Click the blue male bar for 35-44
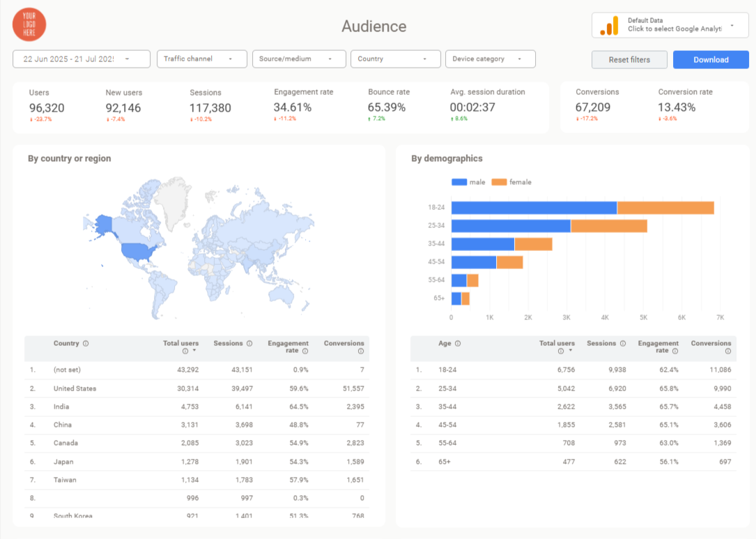The image size is (756, 539). (483, 244)
